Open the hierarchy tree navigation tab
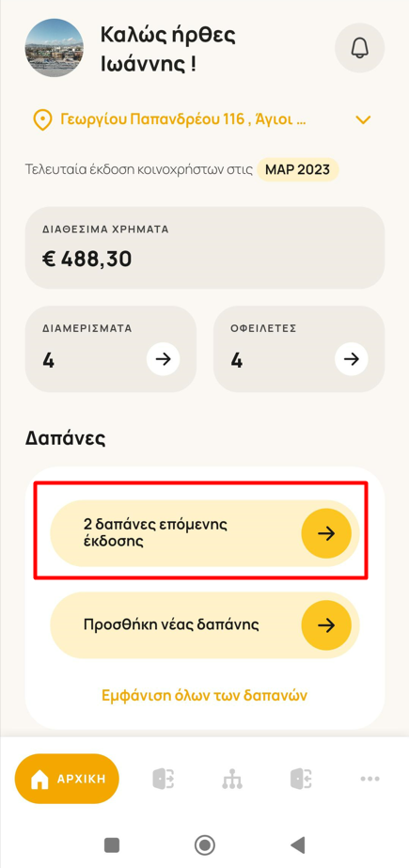Screen dimensions: 409x868 232,779
